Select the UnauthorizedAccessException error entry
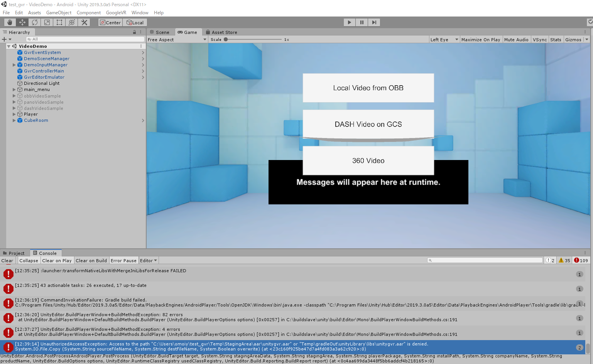 pos(292,347)
